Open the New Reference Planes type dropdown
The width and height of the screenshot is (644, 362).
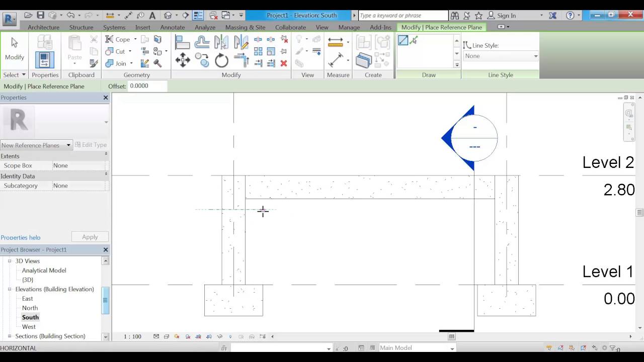click(36, 145)
